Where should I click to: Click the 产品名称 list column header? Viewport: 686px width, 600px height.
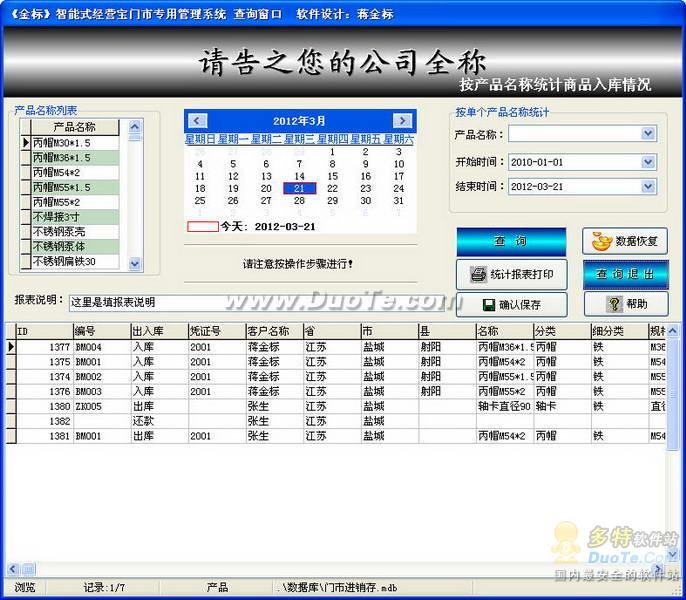pyautogui.click(x=75, y=127)
